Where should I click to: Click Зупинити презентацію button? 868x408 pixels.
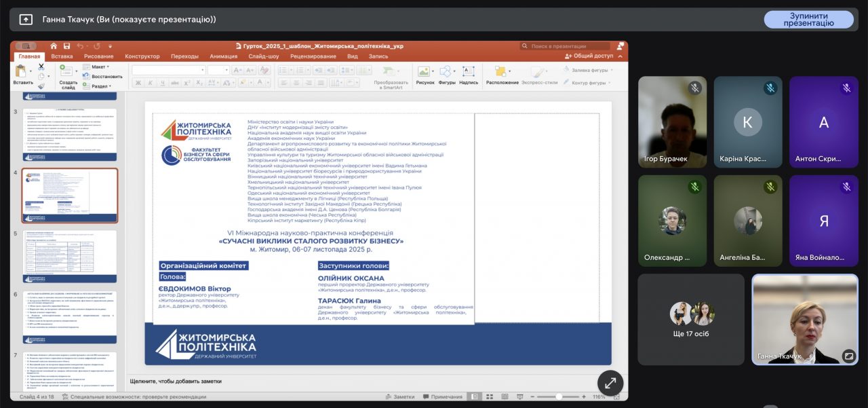pos(808,20)
